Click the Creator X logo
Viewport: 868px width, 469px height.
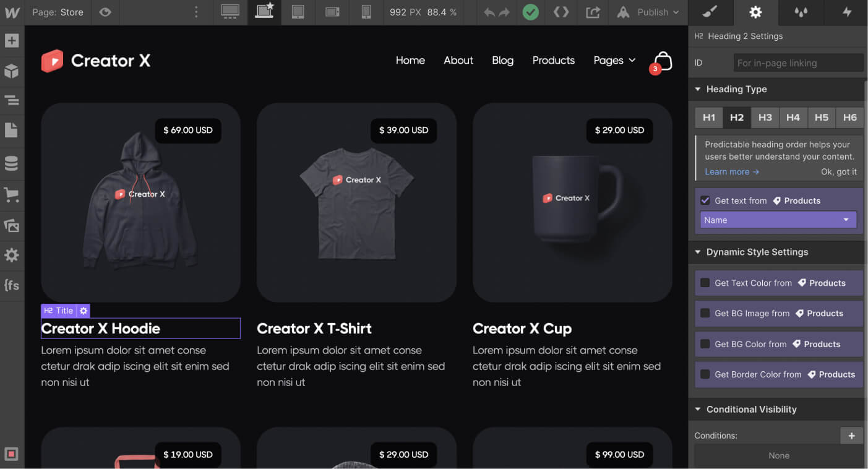click(96, 61)
